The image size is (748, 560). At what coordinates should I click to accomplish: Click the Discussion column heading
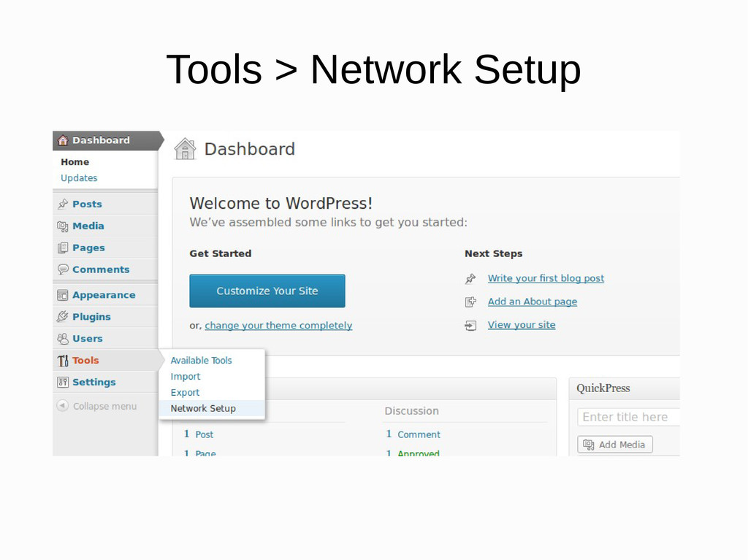pos(412,411)
